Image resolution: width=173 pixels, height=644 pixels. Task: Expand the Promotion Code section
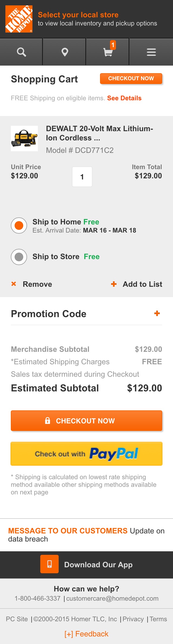157,313
